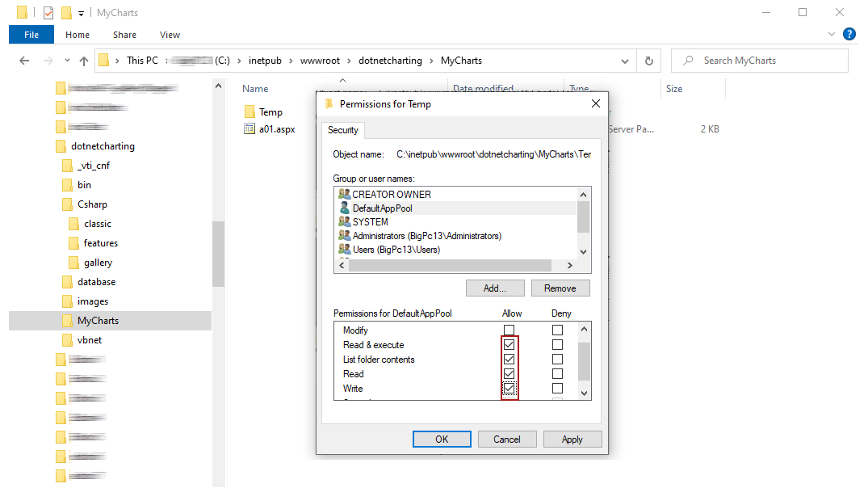
Task: Click the Properties quick access toolbar icon
Action: [48, 13]
